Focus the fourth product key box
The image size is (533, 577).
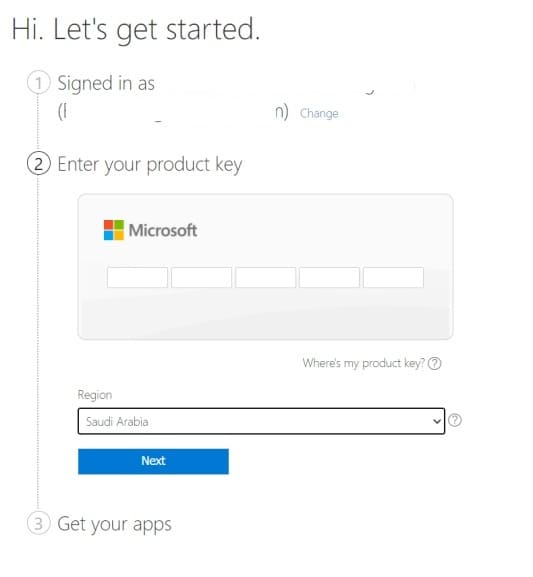tap(329, 277)
